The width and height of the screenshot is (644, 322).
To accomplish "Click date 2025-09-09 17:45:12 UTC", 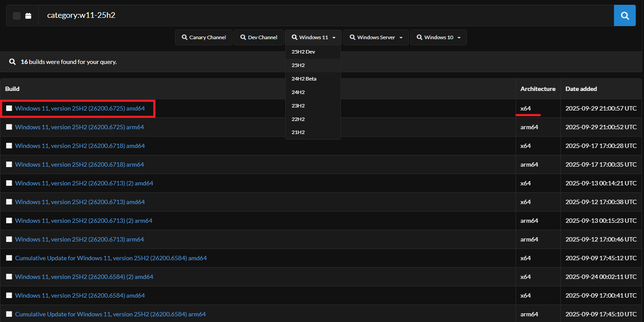I will [601, 258].
